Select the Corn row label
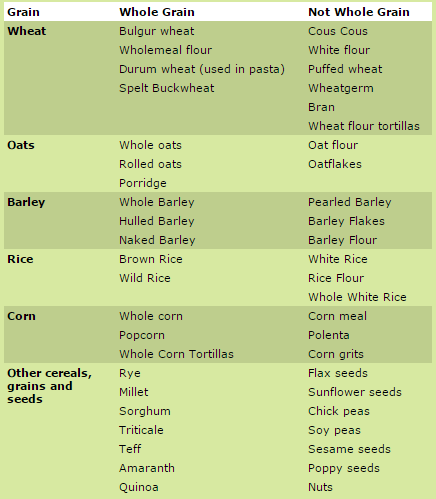 21,316
